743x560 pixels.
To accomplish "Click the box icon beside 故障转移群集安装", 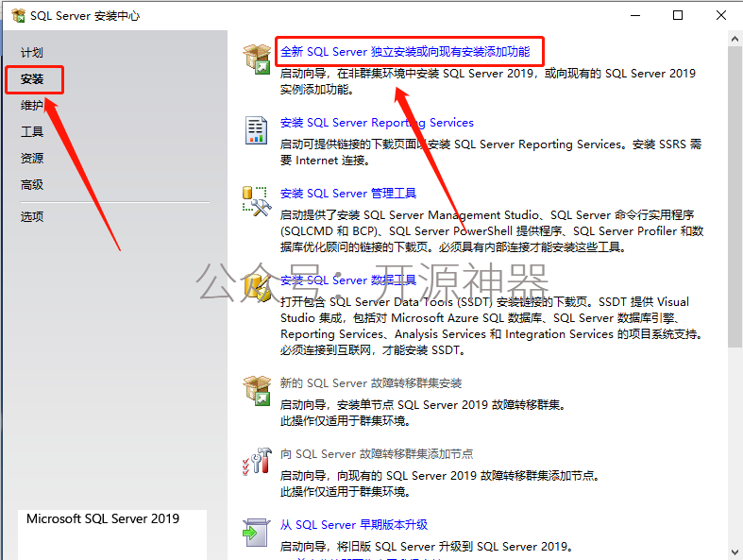I will [x=257, y=391].
